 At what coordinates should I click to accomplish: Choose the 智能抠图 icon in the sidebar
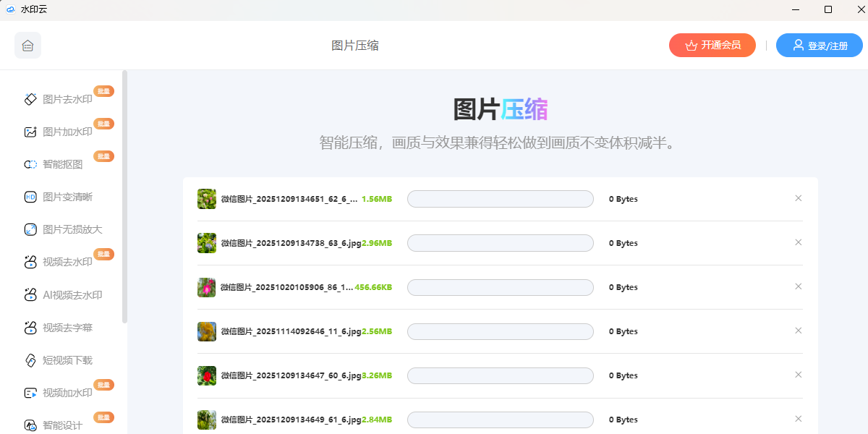point(30,164)
